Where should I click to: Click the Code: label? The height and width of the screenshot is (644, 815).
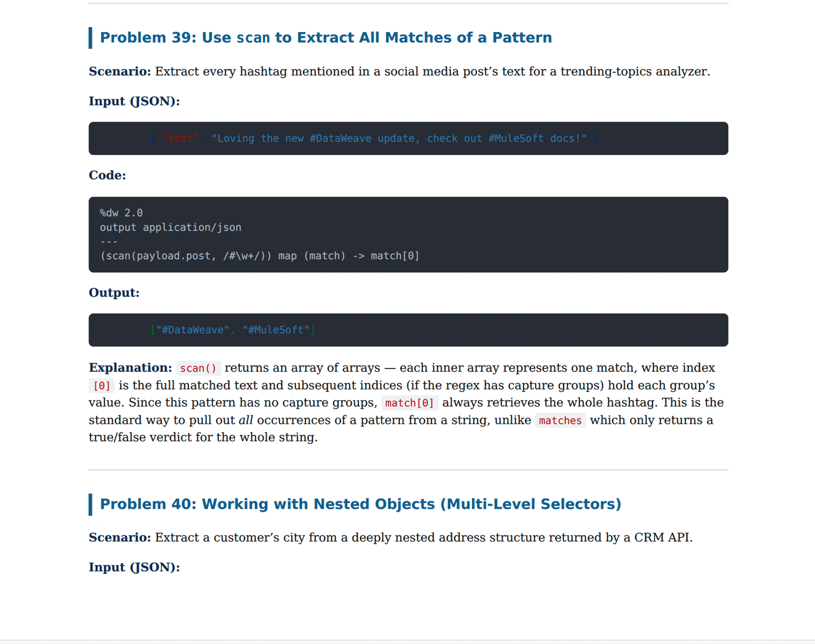[108, 176]
